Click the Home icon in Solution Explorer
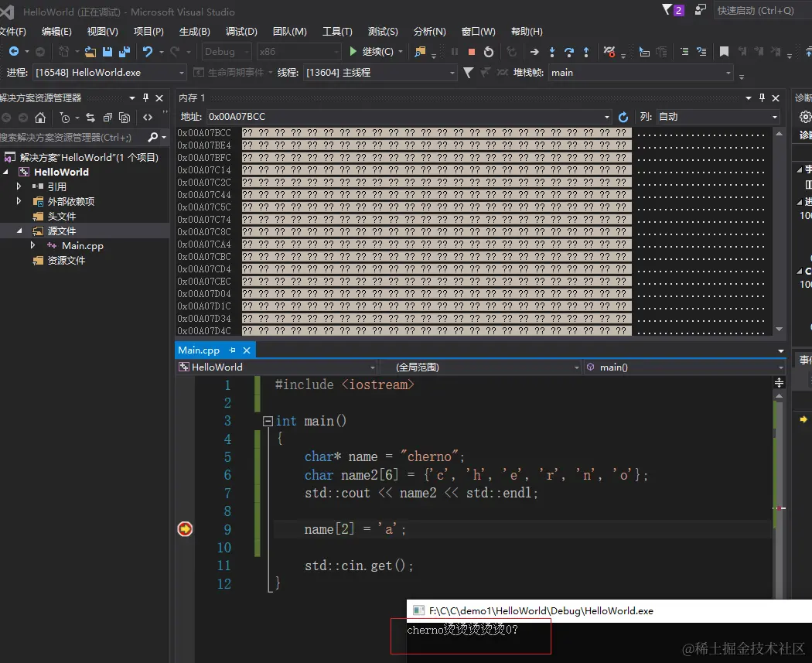The image size is (812, 663). [40, 118]
